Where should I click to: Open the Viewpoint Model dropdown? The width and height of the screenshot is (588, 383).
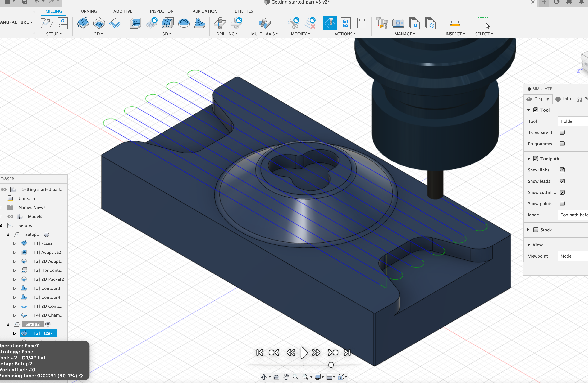pos(573,256)
